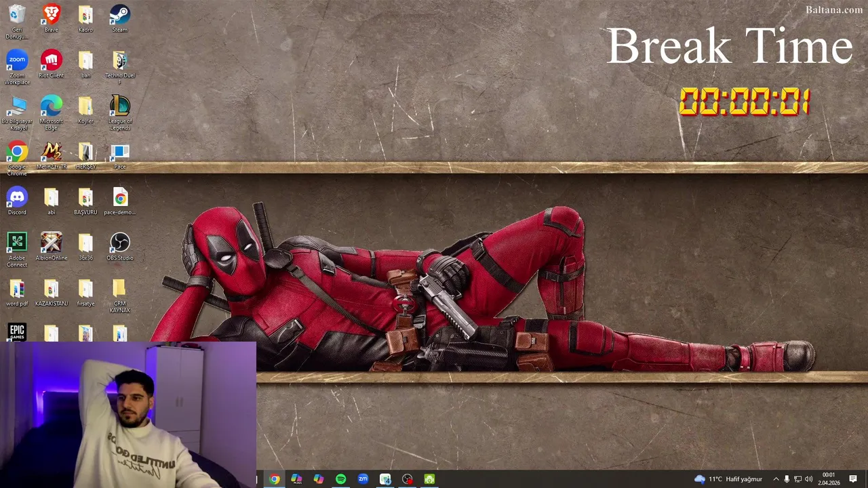Open Bu bilgisayar - Kısayol icon
Image resolution: width=868 pixels, height=488 pixels.
(x=17, y=113)
